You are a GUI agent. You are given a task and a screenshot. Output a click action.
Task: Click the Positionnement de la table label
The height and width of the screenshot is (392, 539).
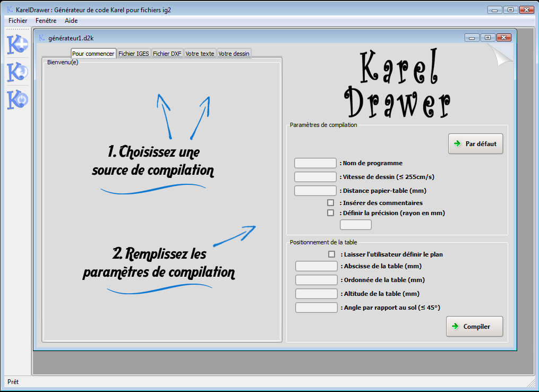coord(323,242)
